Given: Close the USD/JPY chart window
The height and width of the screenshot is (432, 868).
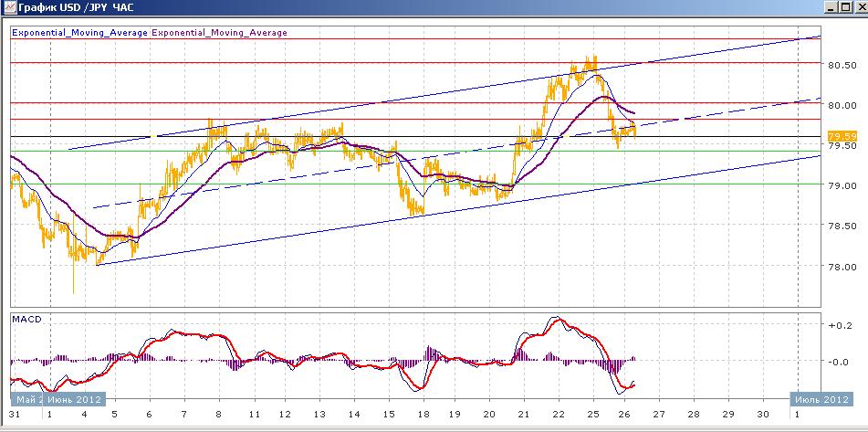Looking at the screenshot, I should click(860, 7).
